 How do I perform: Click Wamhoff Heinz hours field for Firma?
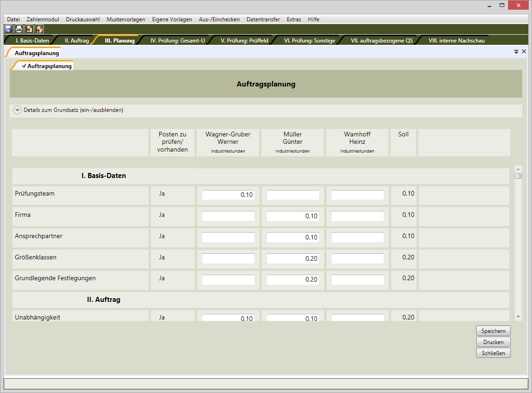357,216
